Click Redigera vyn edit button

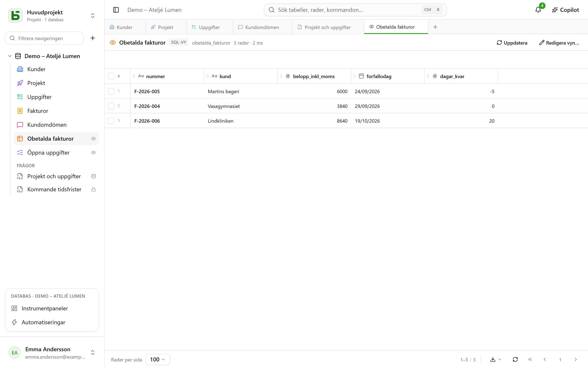click(559, 43)
